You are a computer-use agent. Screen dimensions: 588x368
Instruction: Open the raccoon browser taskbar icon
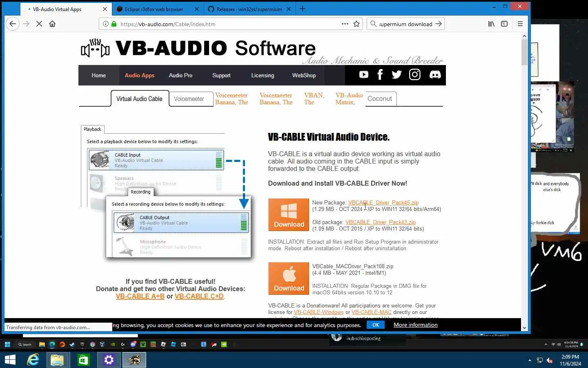[x=134, y=360]
